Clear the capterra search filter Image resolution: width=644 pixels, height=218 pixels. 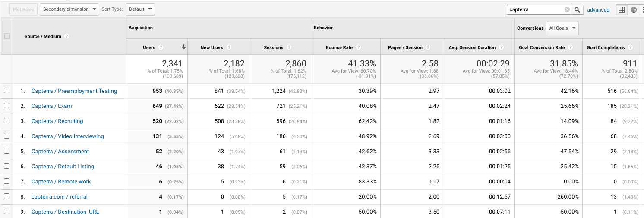(x=567, y=9)
